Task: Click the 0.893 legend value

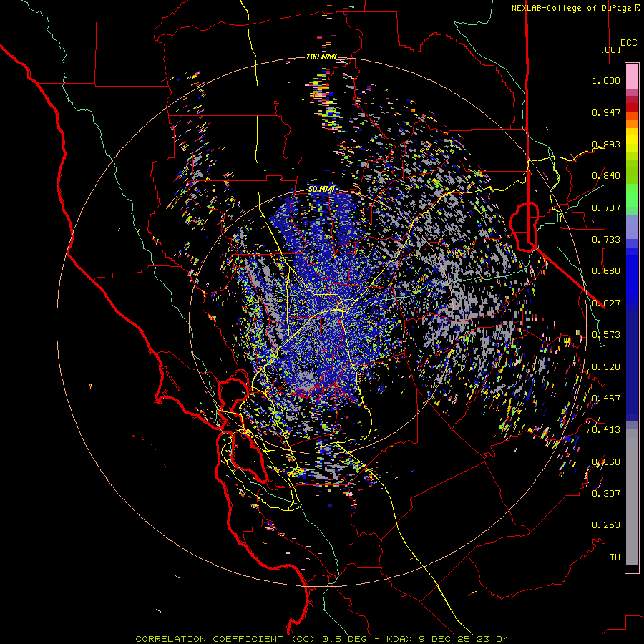Action: click(x=606, y=144)
